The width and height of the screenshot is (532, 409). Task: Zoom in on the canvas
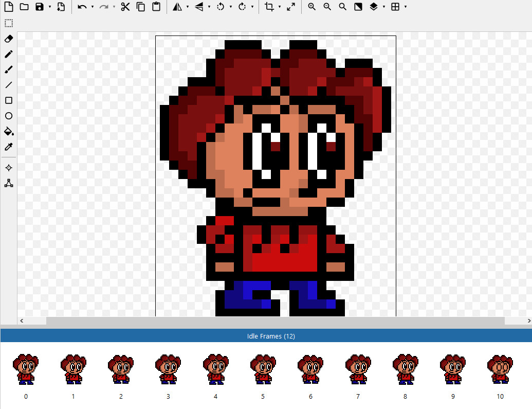point(311,7)
